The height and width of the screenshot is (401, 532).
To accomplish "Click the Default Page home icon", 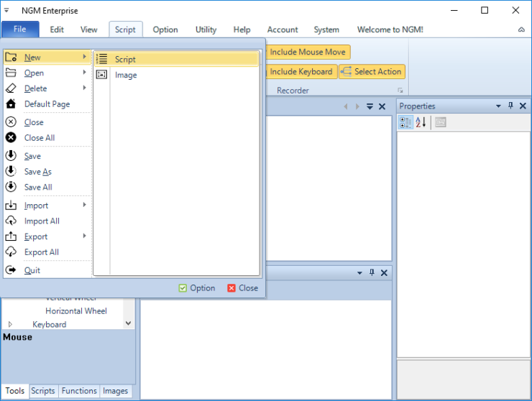I will click(11, 103).
